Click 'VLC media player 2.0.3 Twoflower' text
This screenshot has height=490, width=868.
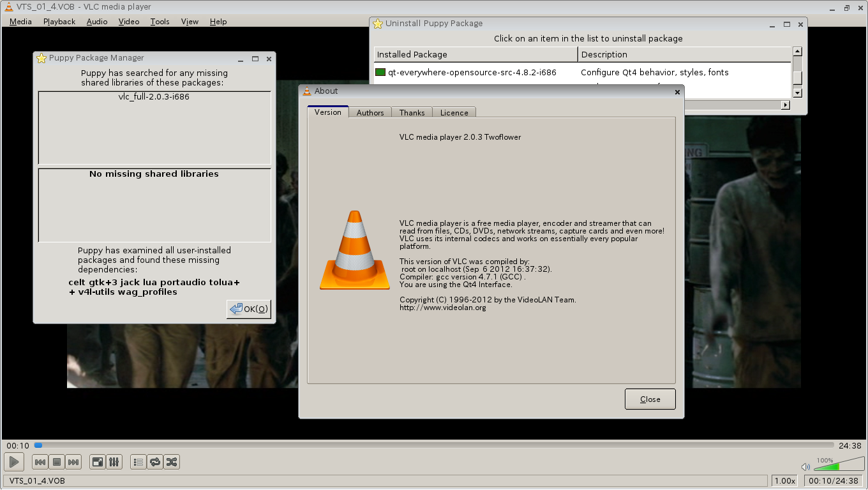(460, 137)
